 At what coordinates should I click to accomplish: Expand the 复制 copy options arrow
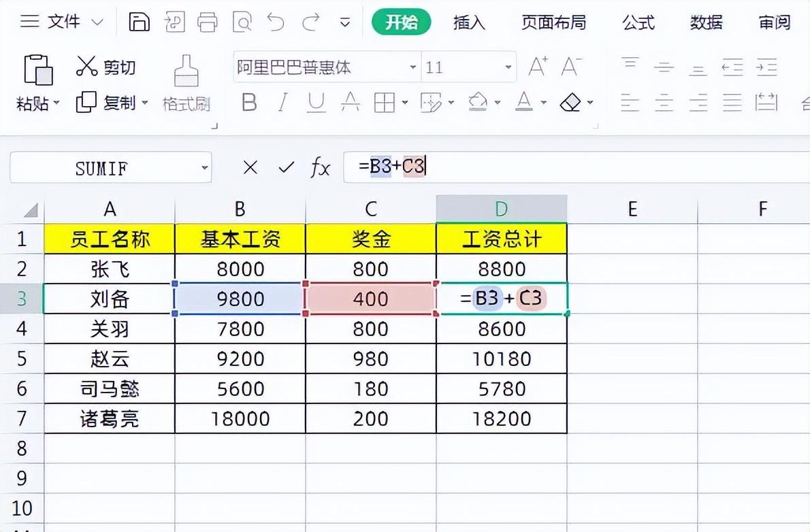(x=144, y=102)
